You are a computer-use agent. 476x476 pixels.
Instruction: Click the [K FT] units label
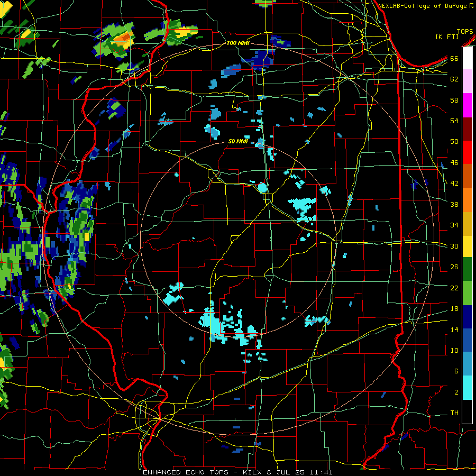point(447,36)
